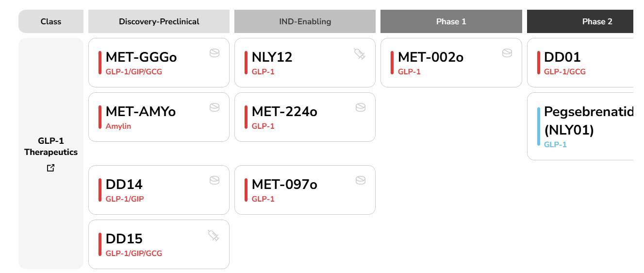The width and height of the screenshot is (644, 273).
Task: Click the syringe icon on the DD15 card
Action: click(x=214, y=236)
